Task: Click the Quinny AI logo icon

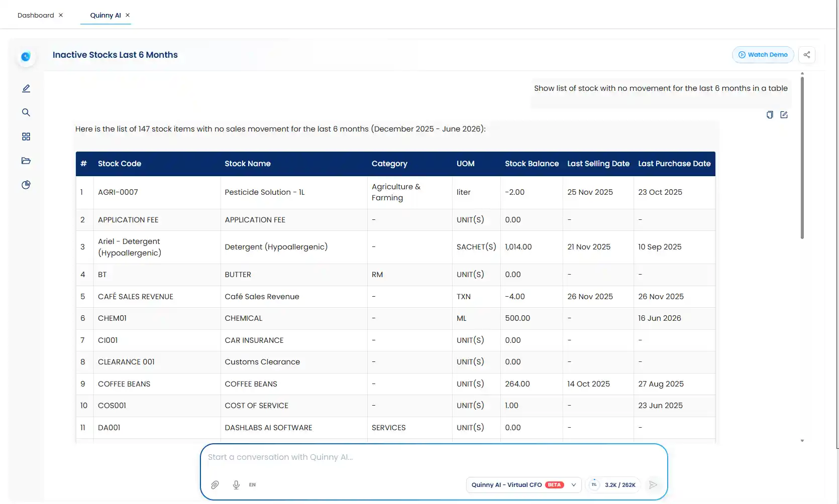Action: click(x=26, y=57)
